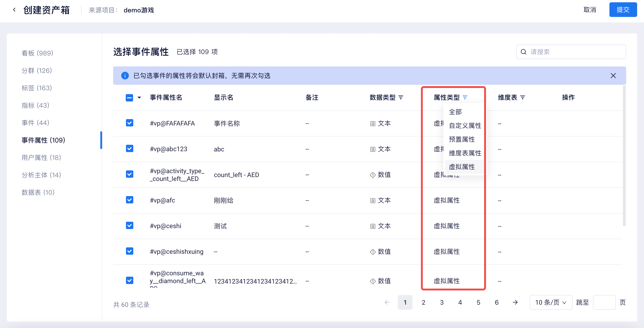The image size is (644, 328).
Task: Click the 事件属性名 column header
Action: pos(166,97)
